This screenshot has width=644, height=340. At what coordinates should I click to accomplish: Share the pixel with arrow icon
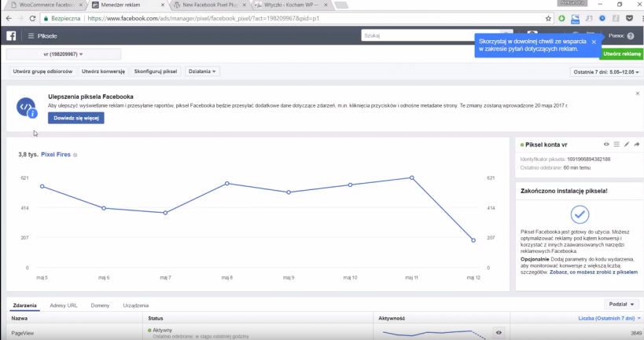tap(637, 144)
